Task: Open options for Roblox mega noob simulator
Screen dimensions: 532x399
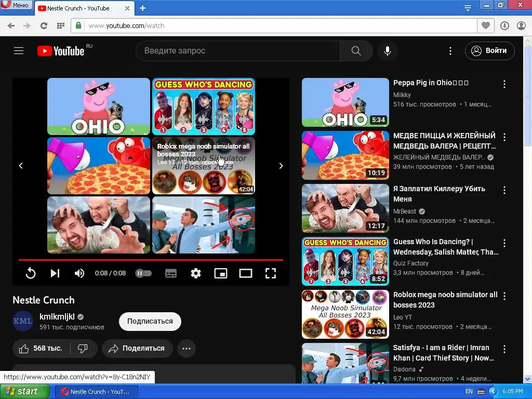Action: pos(504,296)
